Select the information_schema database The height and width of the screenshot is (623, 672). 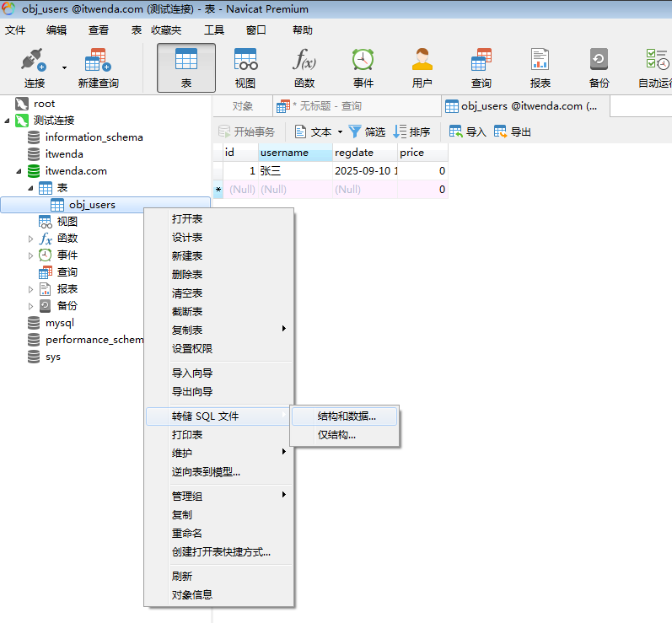[94, 137]
